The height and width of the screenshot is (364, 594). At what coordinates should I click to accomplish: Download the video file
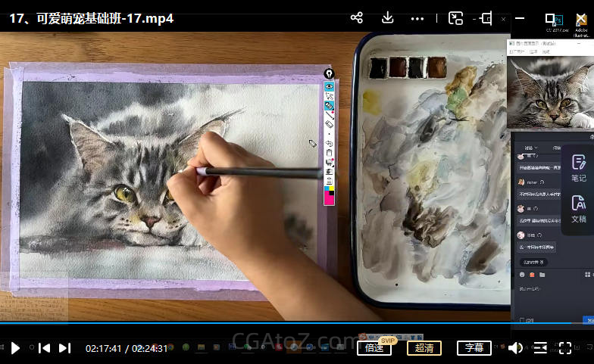coord(387,18)
